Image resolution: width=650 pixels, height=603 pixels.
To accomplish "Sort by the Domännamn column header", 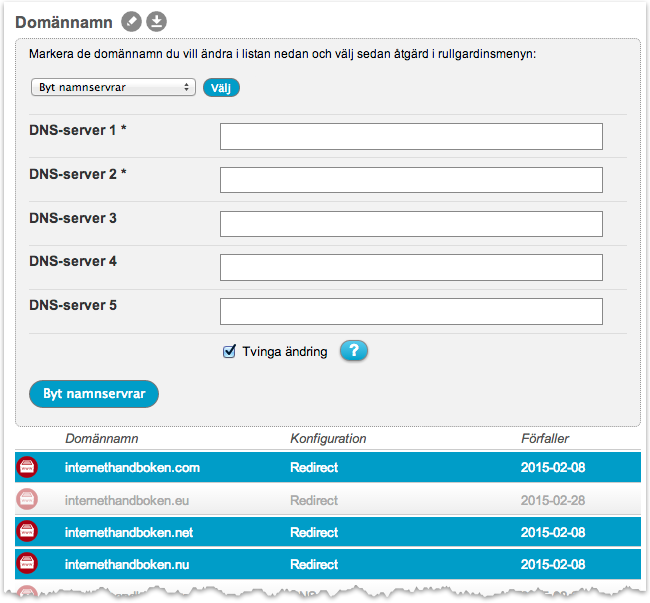I will point(101,438).
